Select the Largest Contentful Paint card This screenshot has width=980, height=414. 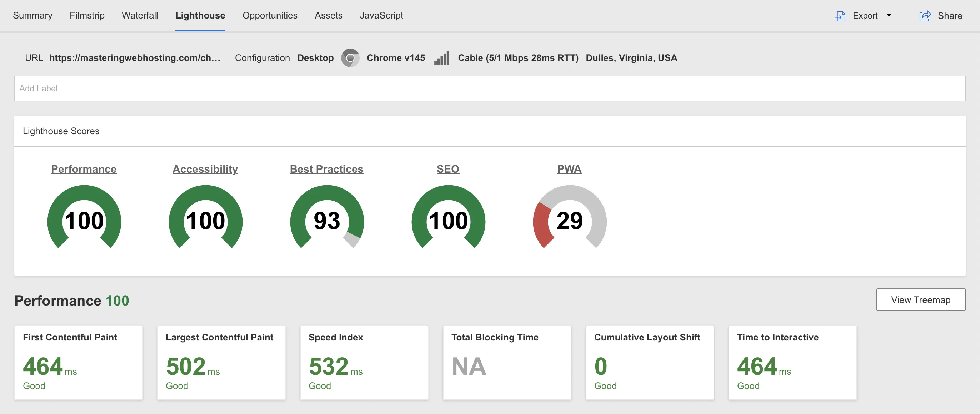221,362
